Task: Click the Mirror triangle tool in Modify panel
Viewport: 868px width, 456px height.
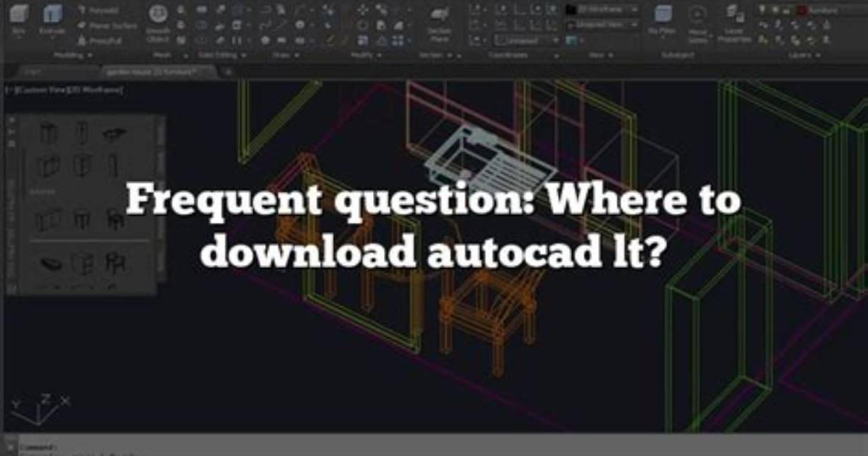Action: (x=382, y=41)
